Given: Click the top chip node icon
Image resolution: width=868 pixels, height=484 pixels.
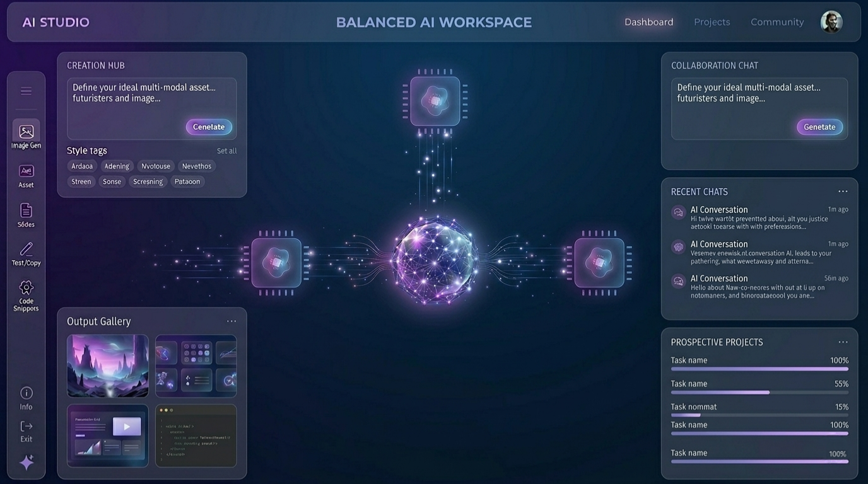Looking at the screenshot, I should pos(435,101).
